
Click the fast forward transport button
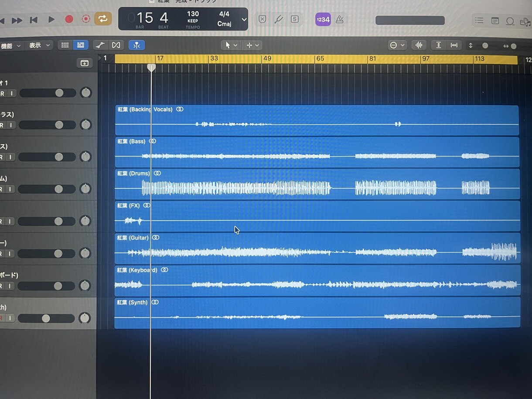point(17,20)
